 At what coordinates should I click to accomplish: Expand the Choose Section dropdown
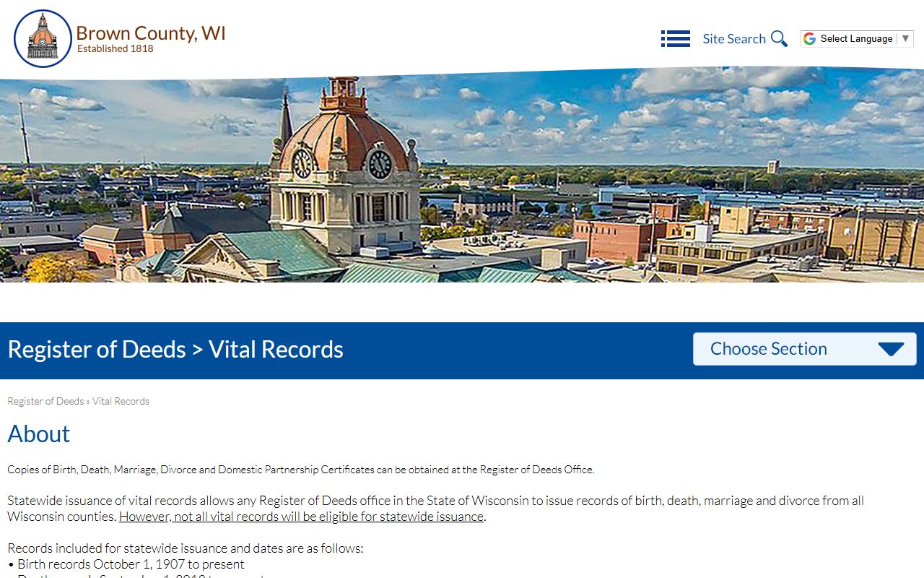[805, 349]
